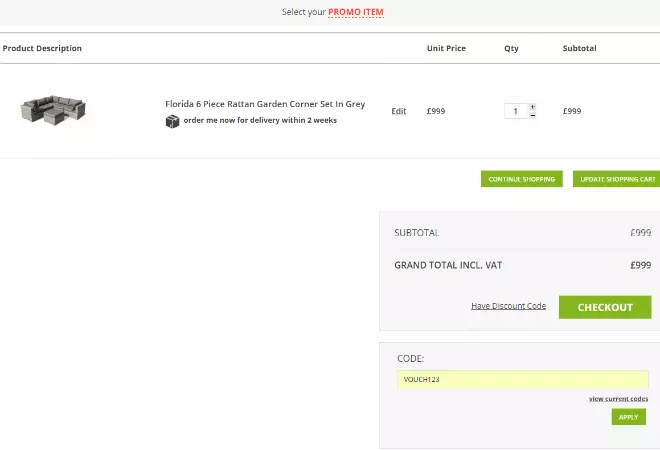Screen dimensions: 660x450
Task: Click the Qty column header
Action: (x=511, y=48)
